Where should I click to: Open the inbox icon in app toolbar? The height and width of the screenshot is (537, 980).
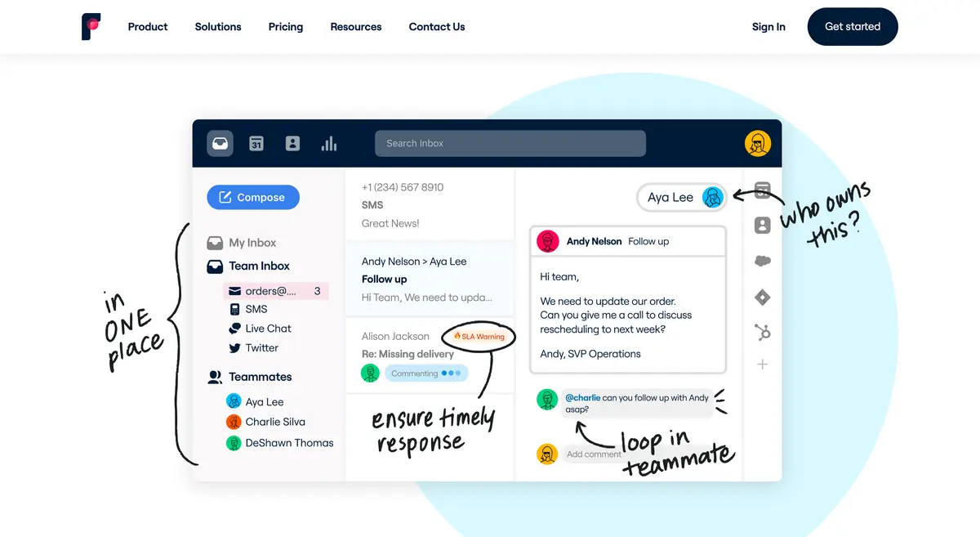[x=220, y=143]
